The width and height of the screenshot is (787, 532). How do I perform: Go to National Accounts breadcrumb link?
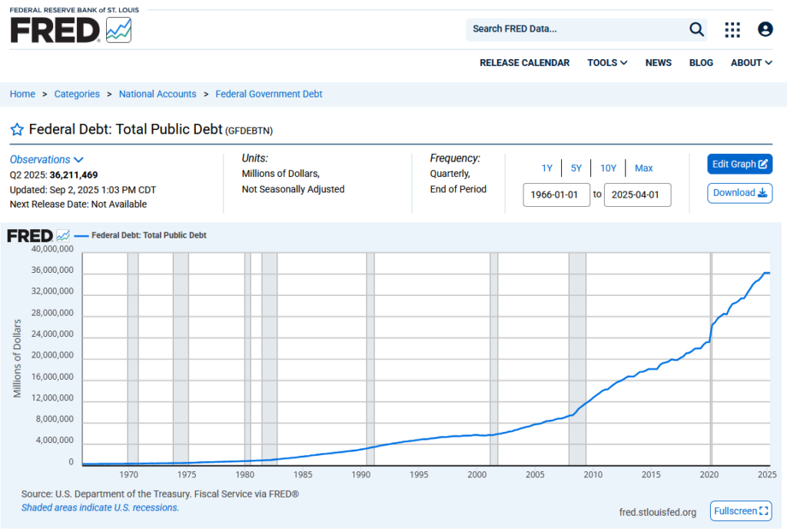[158, 94]
